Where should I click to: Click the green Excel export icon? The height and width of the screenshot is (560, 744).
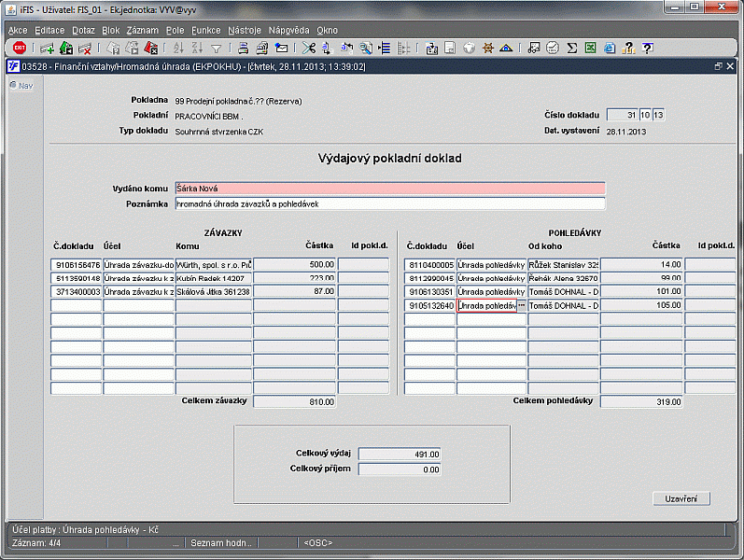590,48
